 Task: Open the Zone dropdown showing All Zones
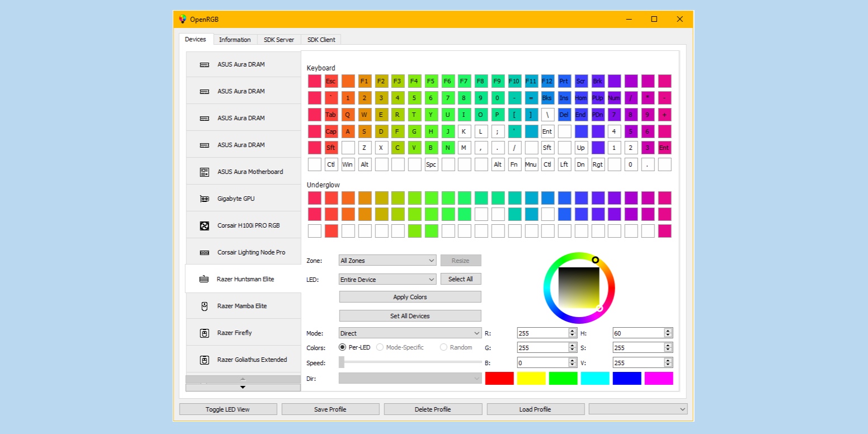pos(388,261)
